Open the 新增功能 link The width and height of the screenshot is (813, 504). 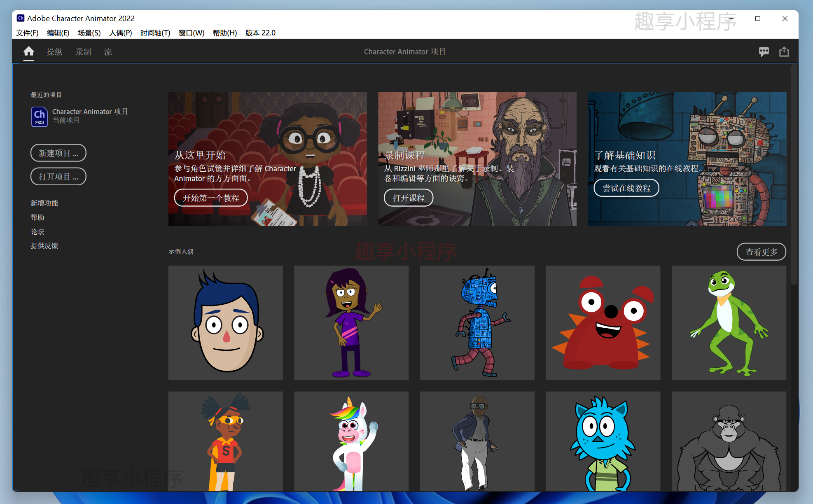[44, 203]
